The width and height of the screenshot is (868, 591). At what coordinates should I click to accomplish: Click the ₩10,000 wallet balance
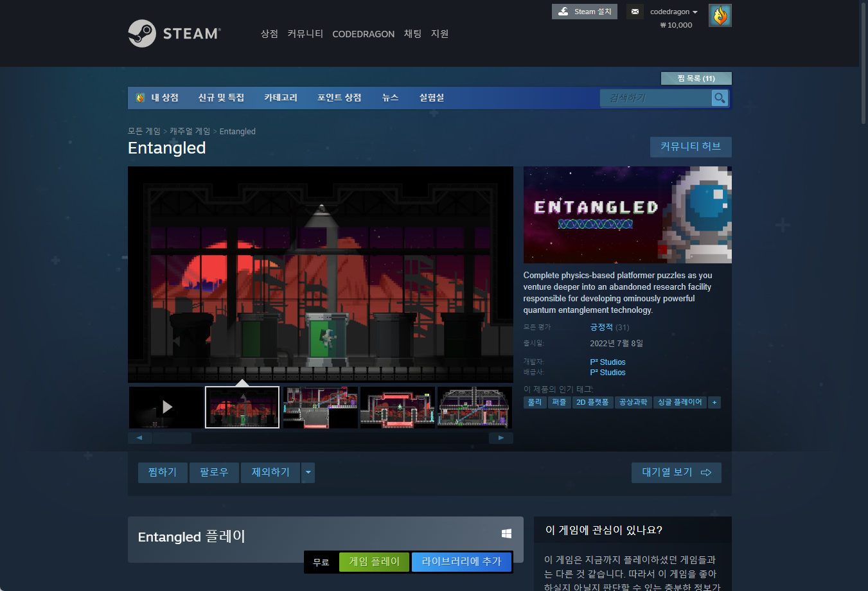(x=676, y=25)
